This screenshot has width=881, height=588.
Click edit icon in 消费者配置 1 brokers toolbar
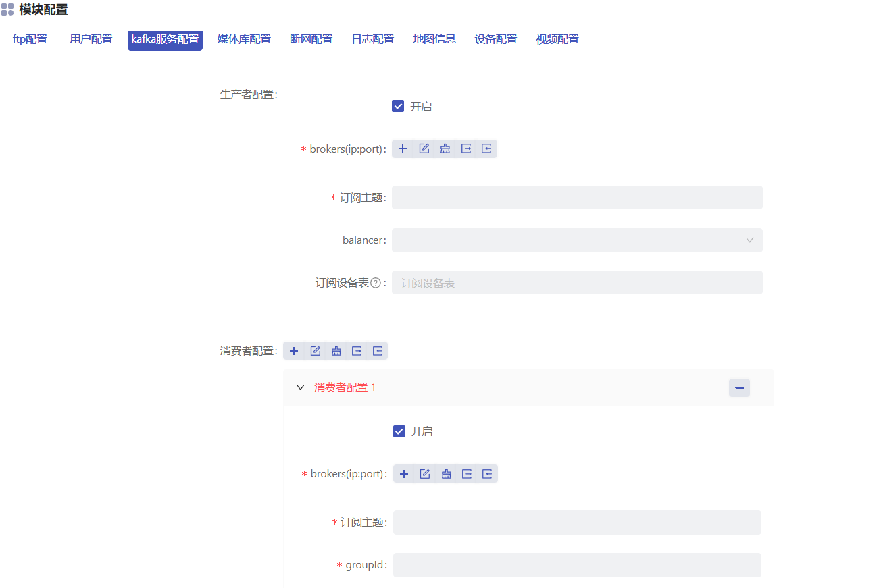425,474
